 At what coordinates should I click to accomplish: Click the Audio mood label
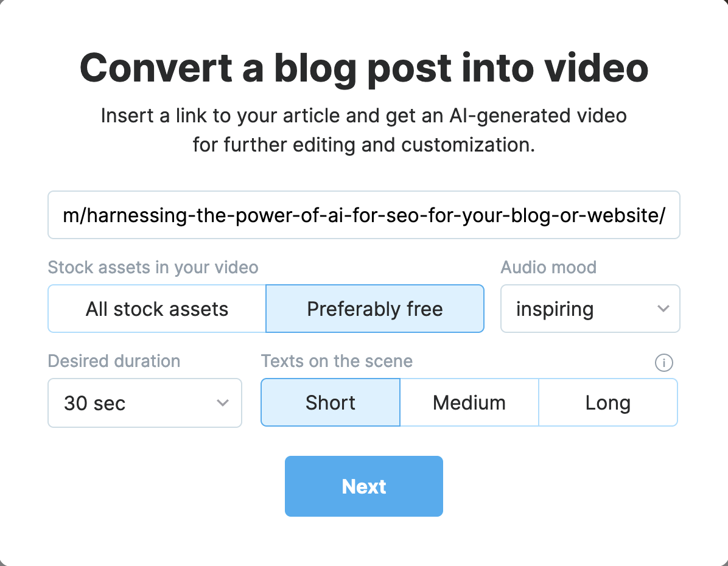click(548, 267)
